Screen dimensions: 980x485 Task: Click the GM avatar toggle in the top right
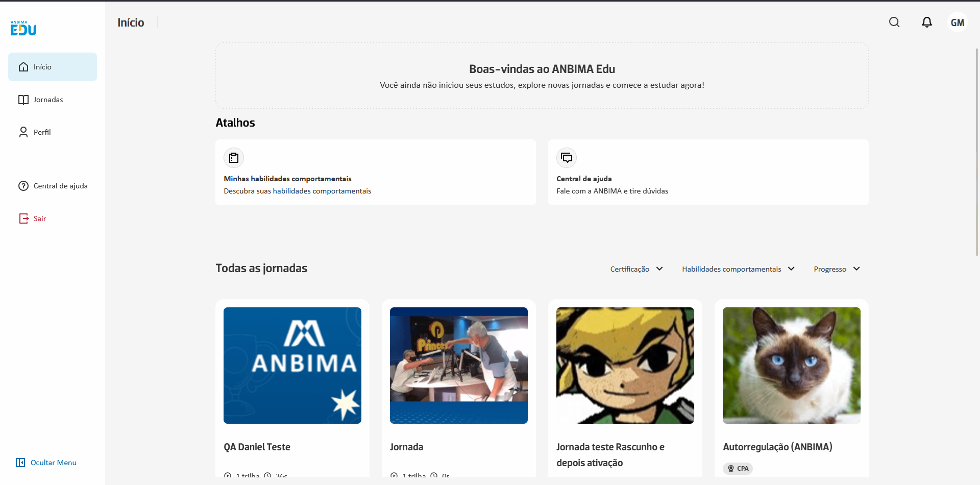958,22
